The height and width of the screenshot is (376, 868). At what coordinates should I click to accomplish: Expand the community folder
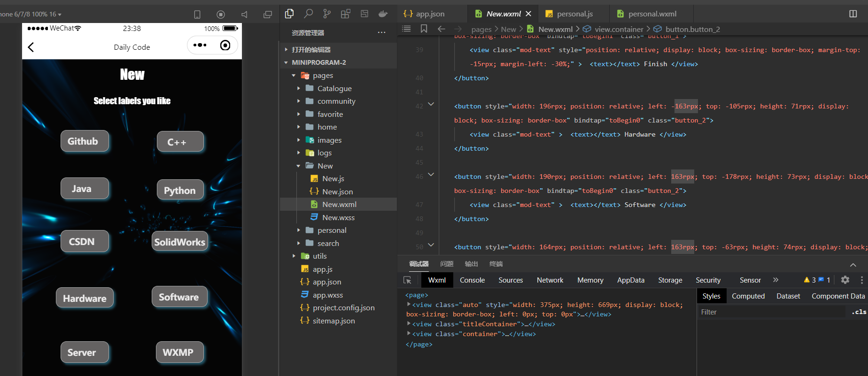[x=298, y=101]
